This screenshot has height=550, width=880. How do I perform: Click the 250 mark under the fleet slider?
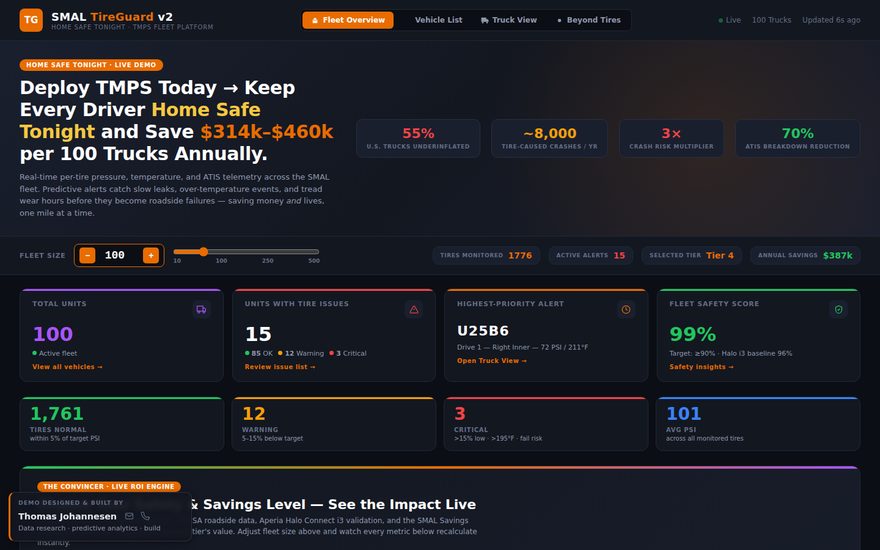(x=268, y=260)
